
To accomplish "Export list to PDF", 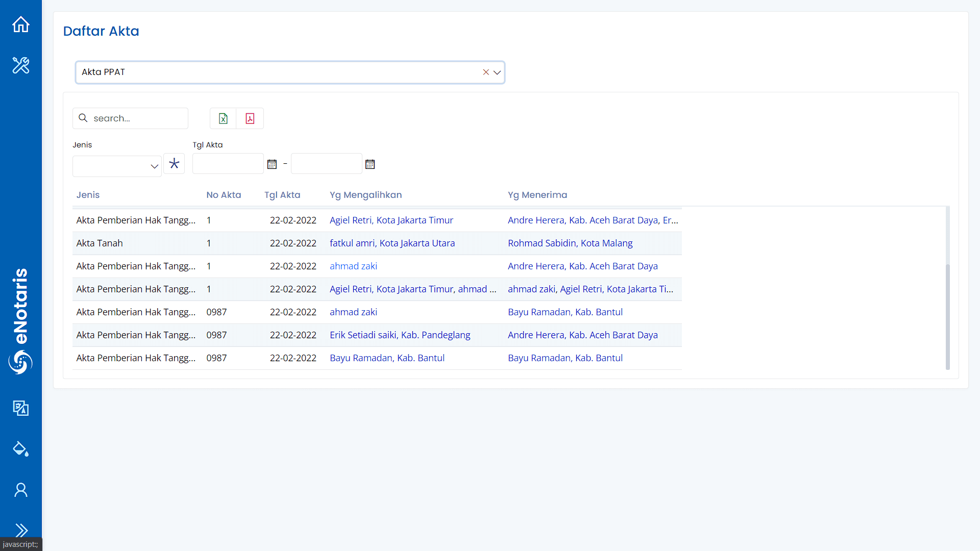I will (250, 118).
